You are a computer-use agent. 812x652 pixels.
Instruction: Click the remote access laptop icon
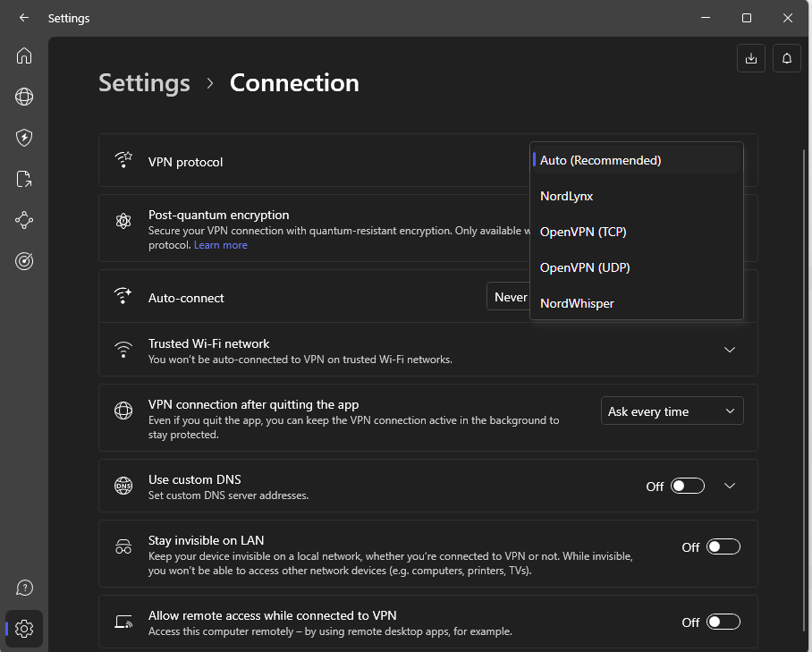(123, 622)
